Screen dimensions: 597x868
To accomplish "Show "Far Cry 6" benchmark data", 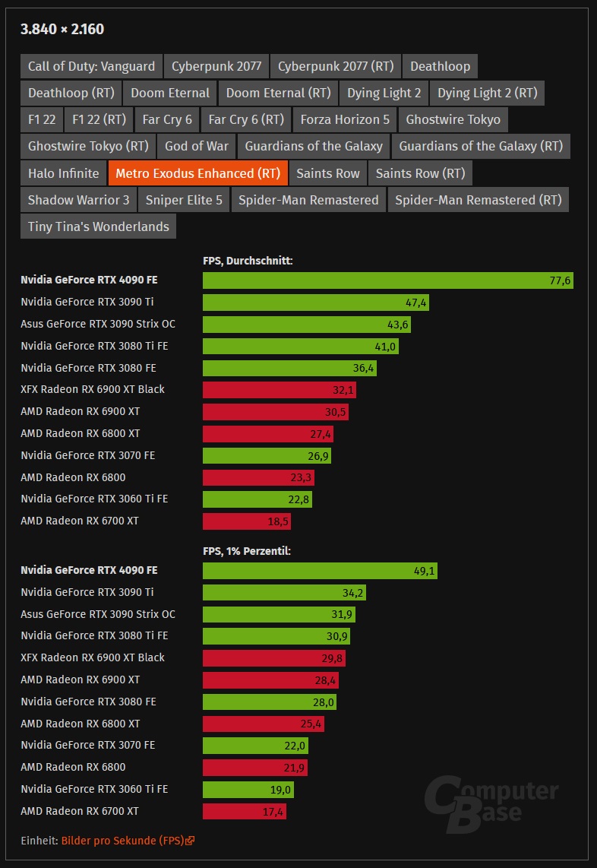I will [x=166, y=119].
